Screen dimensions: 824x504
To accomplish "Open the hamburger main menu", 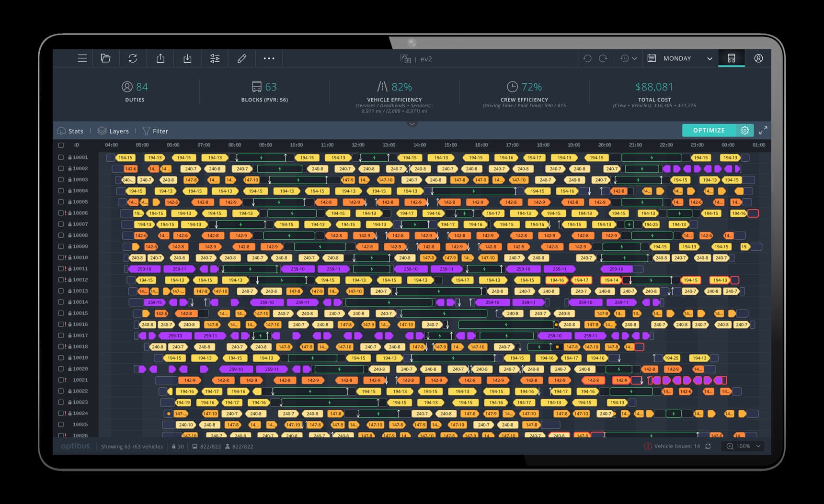I will point(82,58).
